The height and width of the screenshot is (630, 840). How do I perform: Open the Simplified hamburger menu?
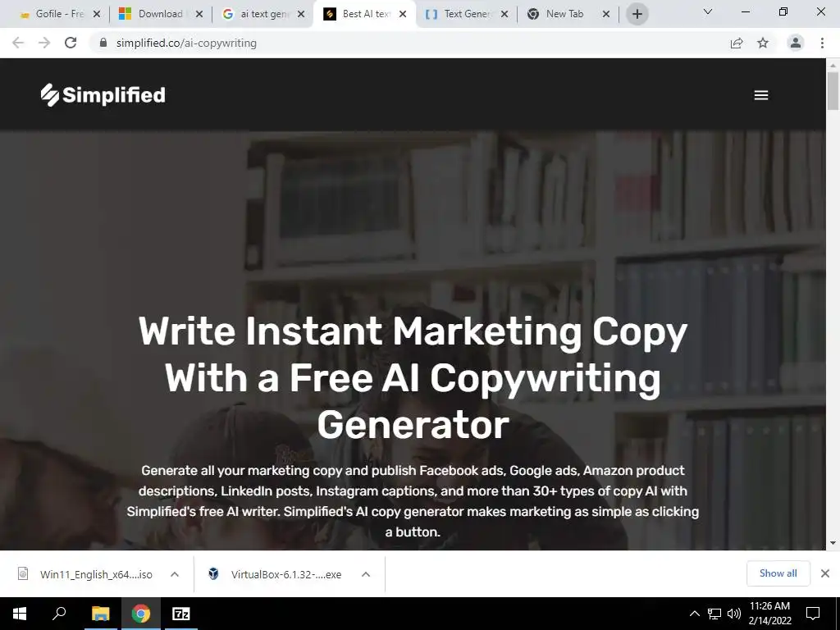click(x=760, y=95)
